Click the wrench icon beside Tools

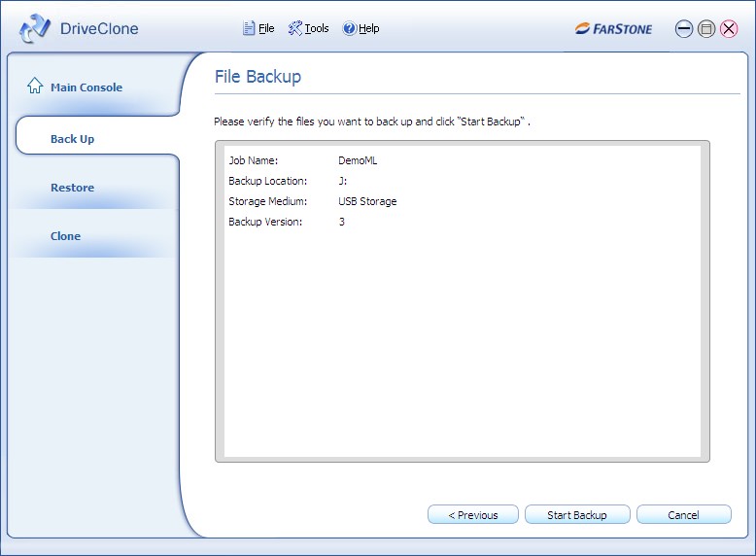pyautogui.click(x=295, y=29)
